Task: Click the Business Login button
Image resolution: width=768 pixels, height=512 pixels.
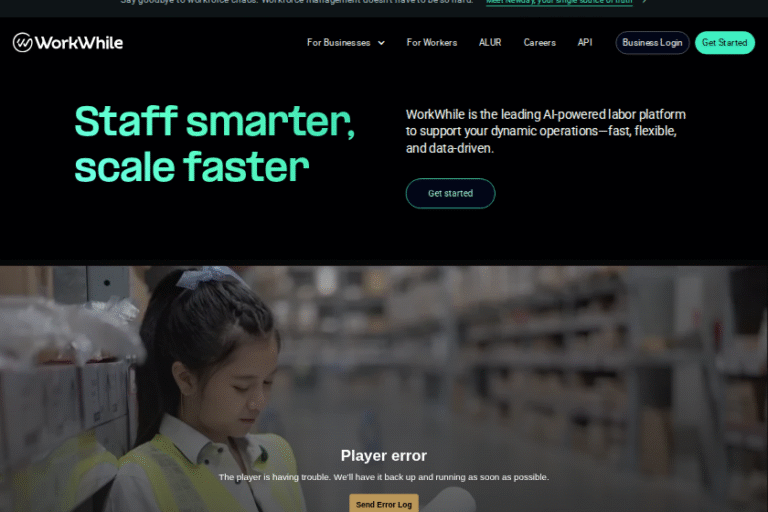Action: click(x=652, y=43)
